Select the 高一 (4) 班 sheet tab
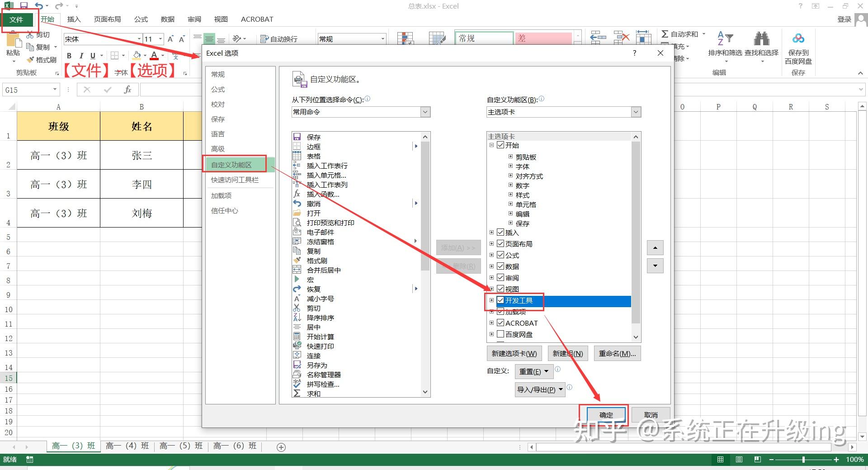Image resolution: width=868 pixels, height=470 pixels. 128,446
